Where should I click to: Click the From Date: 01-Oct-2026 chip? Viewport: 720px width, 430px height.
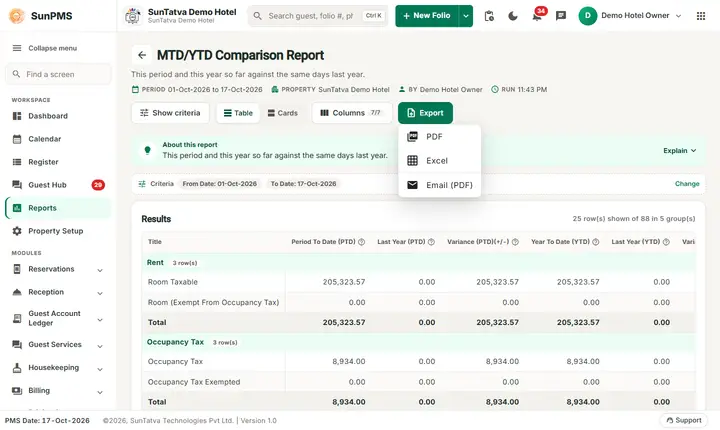click(219, 184)
